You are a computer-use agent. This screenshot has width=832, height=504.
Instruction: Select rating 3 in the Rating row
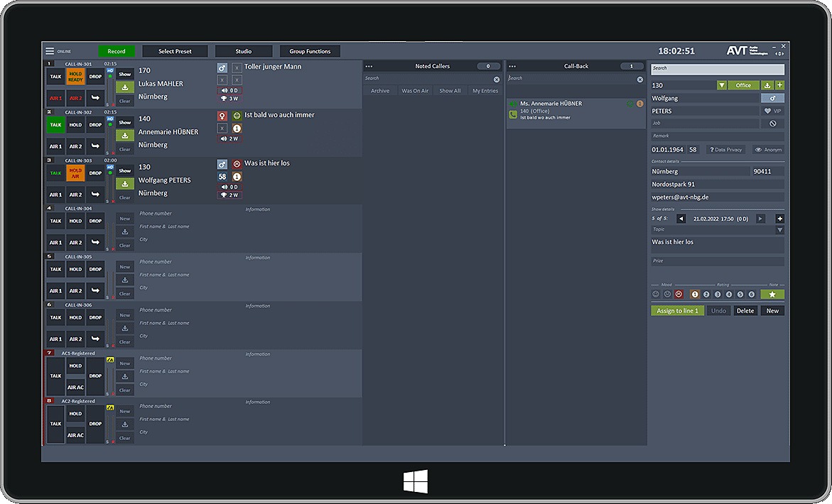[718, 294]
